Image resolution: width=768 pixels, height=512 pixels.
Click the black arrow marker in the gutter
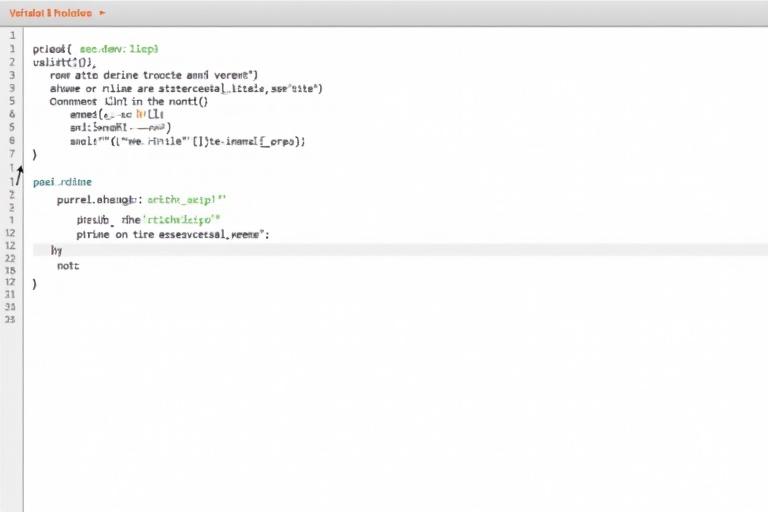pos(18,174)
